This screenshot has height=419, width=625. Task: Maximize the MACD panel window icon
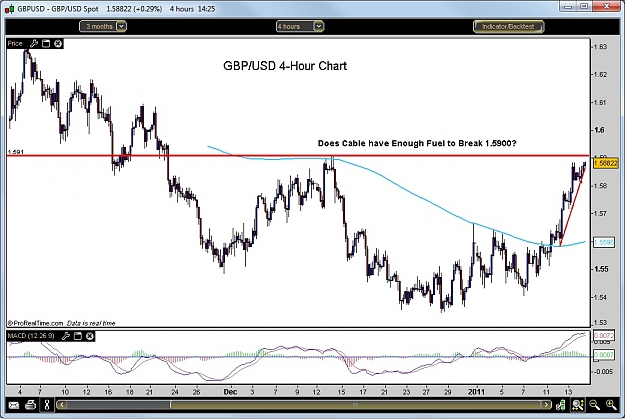pos(78,336)
